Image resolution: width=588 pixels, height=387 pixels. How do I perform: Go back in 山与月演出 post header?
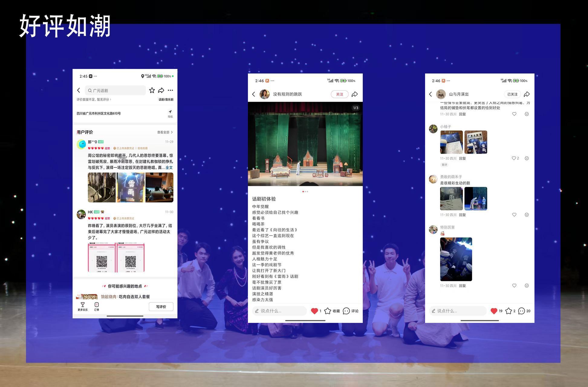click(x=430, y=94)
